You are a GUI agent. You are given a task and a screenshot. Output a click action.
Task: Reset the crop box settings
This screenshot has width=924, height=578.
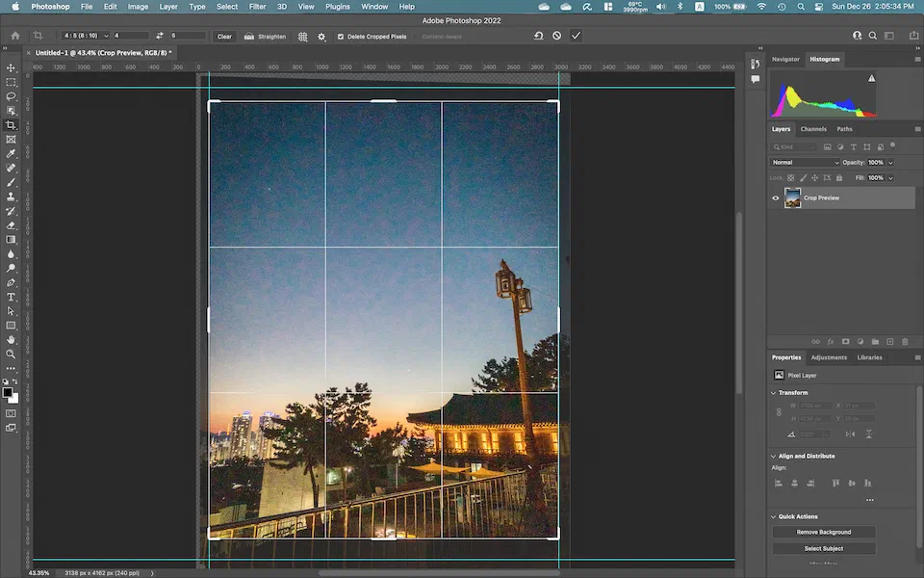pyautogui.click(x=538, y=36)
